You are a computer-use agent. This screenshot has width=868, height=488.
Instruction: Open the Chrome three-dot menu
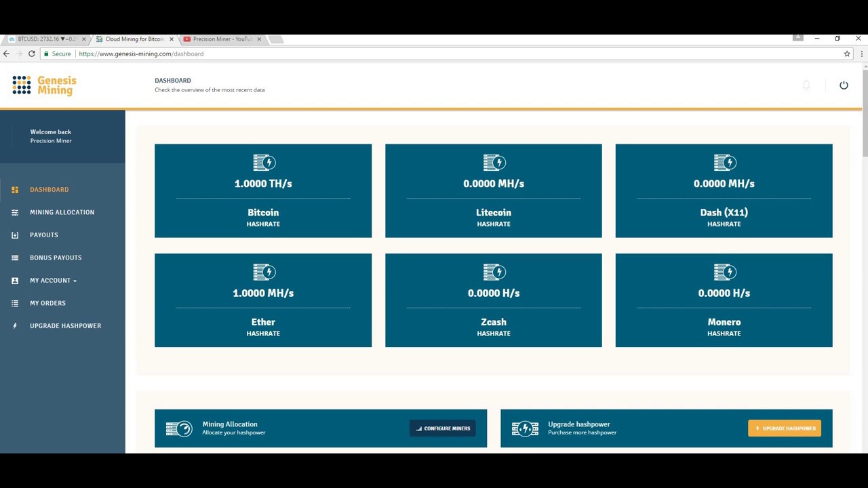861,54
